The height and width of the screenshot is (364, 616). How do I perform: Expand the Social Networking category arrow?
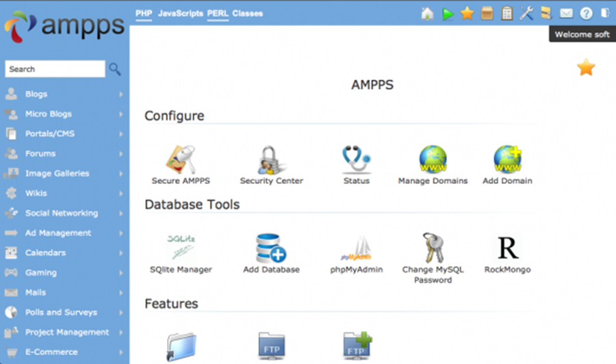click(121, 213)
